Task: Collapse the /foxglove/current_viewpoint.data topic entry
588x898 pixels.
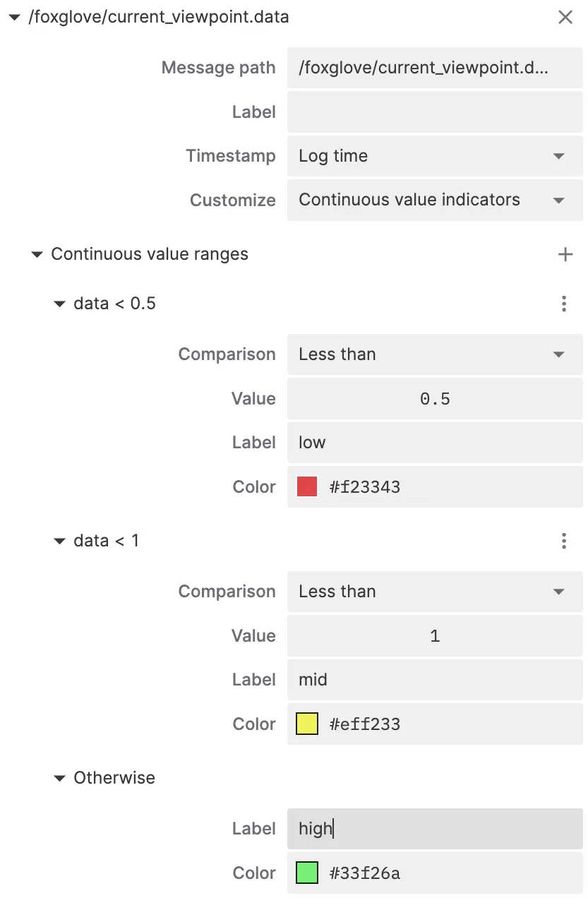Action: click(14, 17)
